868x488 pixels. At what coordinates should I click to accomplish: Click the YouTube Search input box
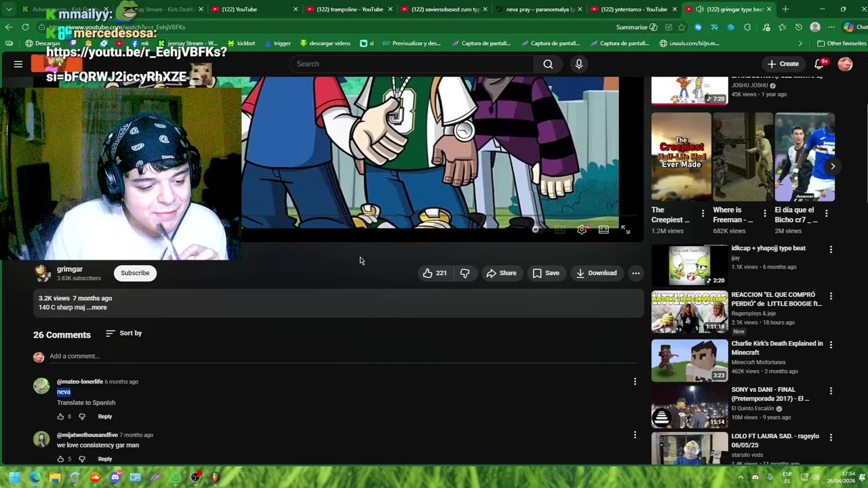tap(412, 64)
